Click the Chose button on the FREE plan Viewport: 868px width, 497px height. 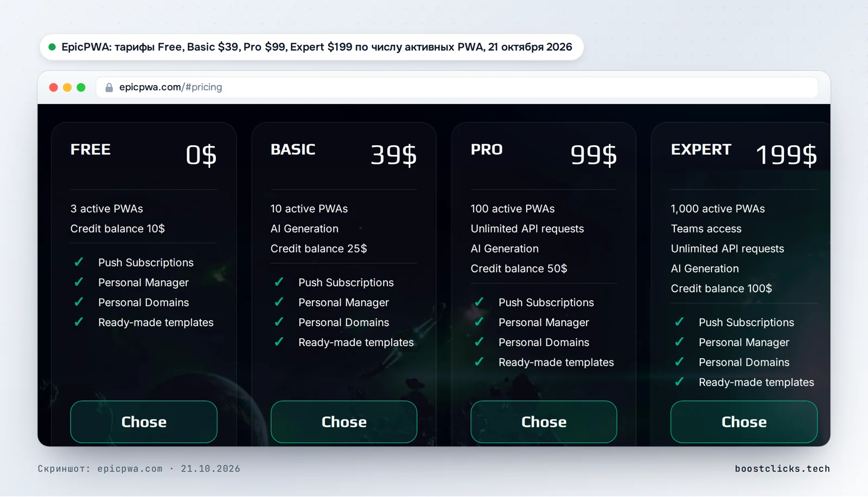(x=144, y=422)
